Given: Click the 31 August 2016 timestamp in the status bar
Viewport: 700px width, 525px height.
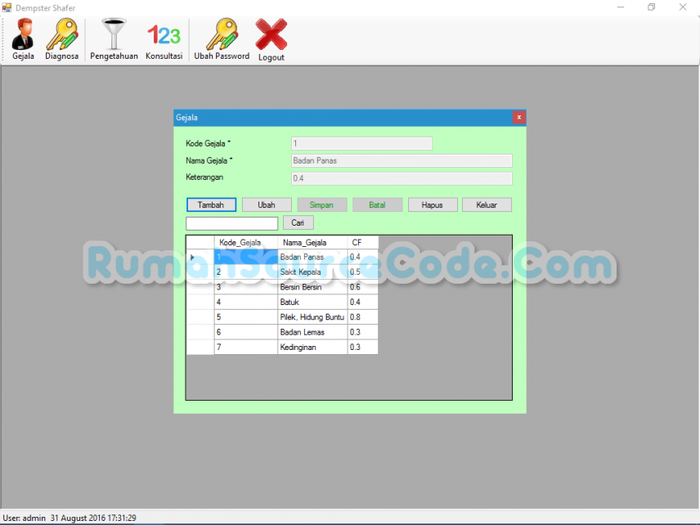Looking at the screenshot, I should click(93, 518).
